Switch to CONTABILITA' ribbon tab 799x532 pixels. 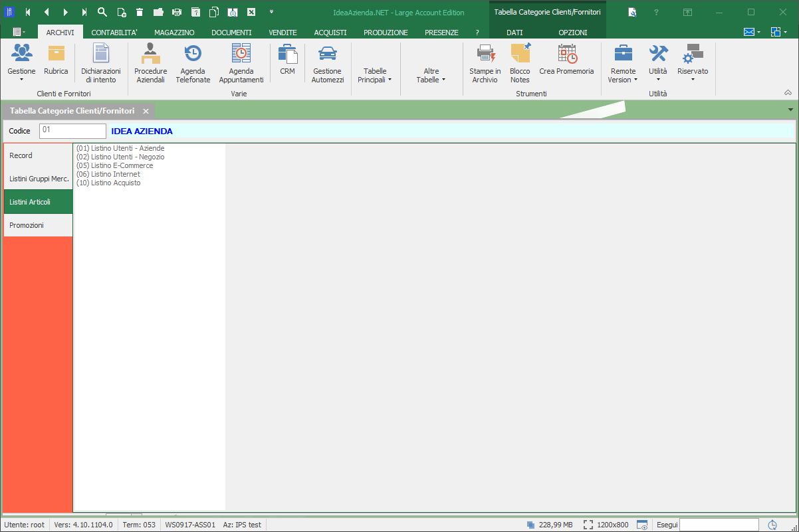(x=114, y=32)
